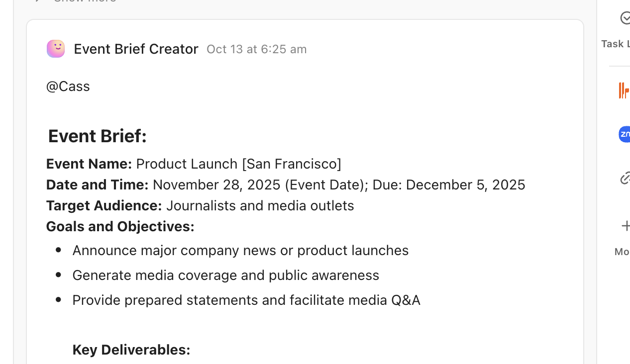Click the plus icon in right sidebar
This screenshot has width=630, height=364.
[626, 226]
